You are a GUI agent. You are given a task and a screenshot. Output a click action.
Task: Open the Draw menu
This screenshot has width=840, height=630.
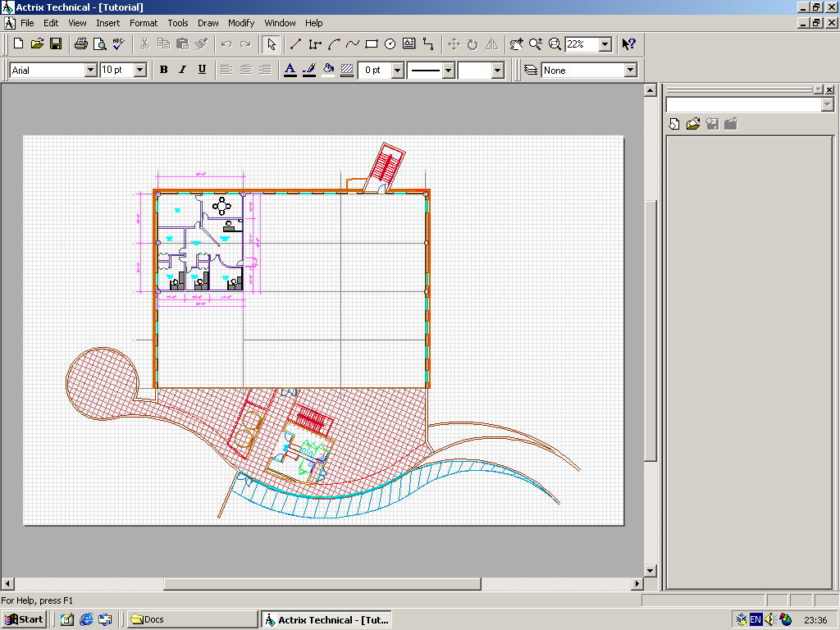208,23
